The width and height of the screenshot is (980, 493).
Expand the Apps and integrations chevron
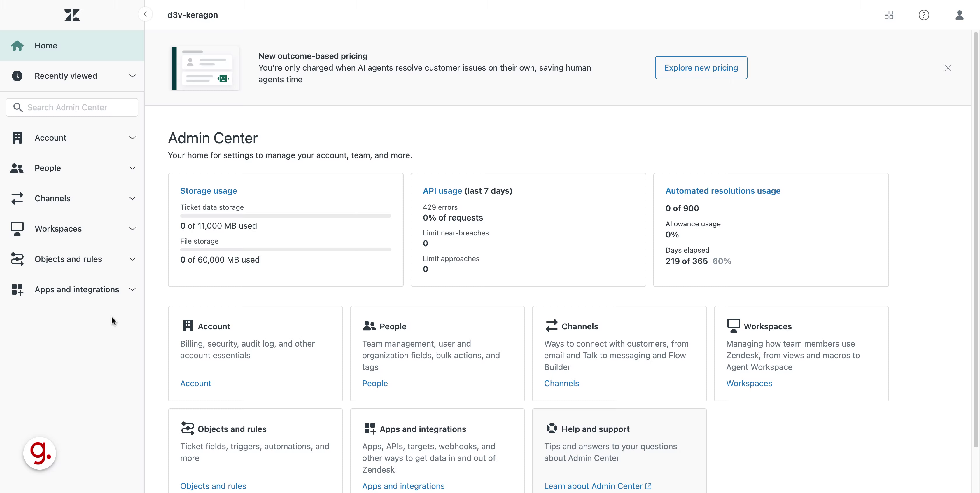coord(132,289)
